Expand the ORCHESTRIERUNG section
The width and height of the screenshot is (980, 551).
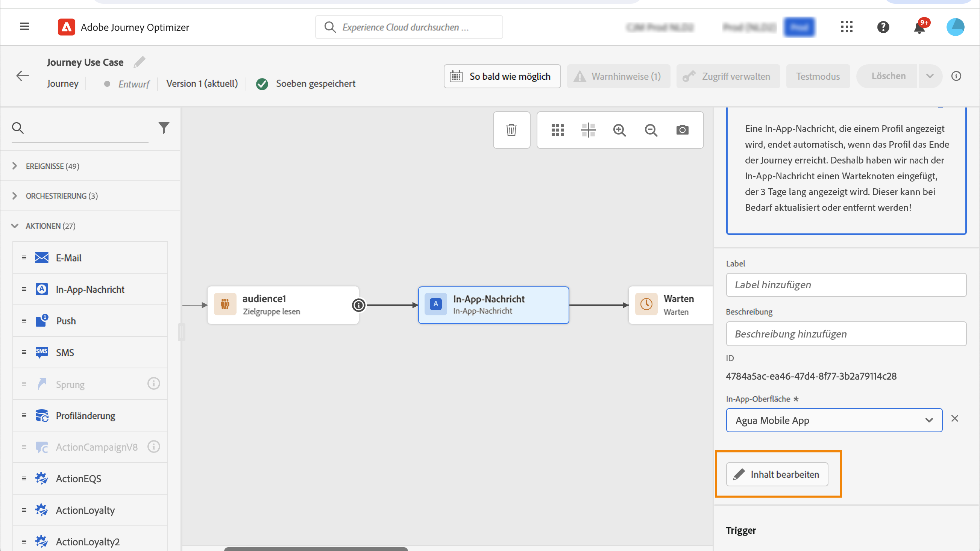tap(14, 196)
